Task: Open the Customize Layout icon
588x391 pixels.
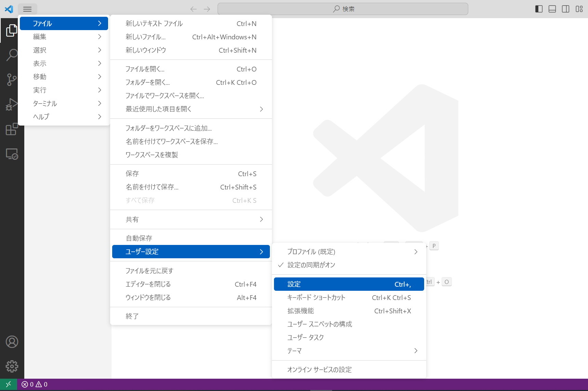Action: pyautogui.click(x=579, y=9)
